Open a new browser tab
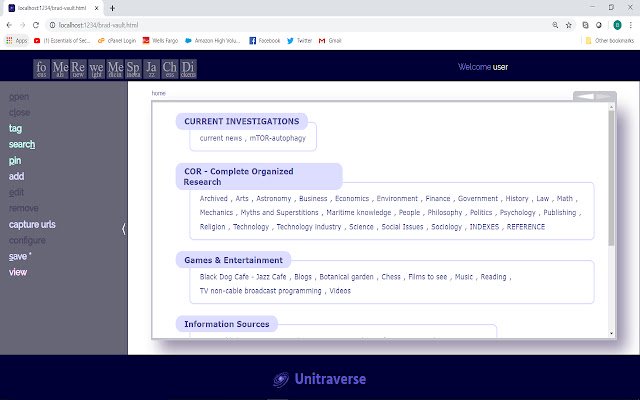Screen dimensions: 640x400 click(112, 8)
